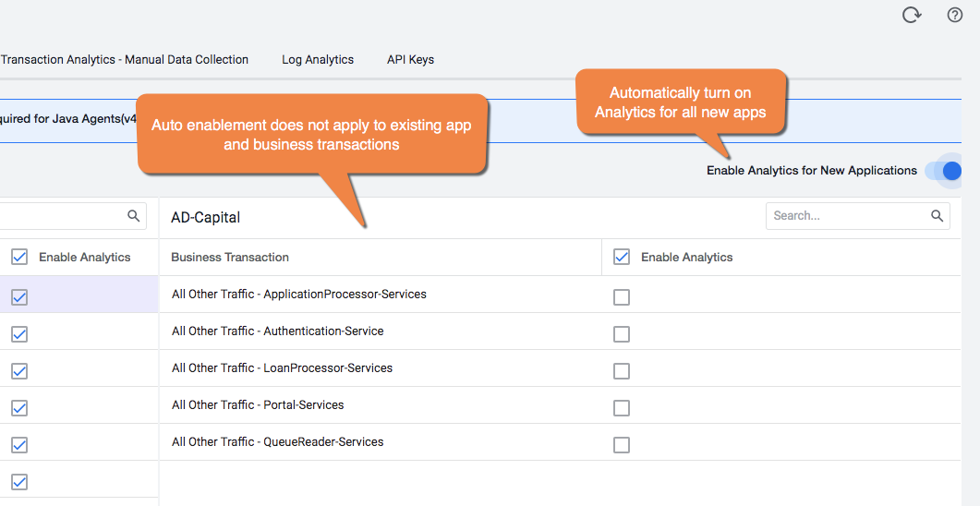
Task: Check Enable Analytics for LoanProcessor-Services
Action: point(622,371)
